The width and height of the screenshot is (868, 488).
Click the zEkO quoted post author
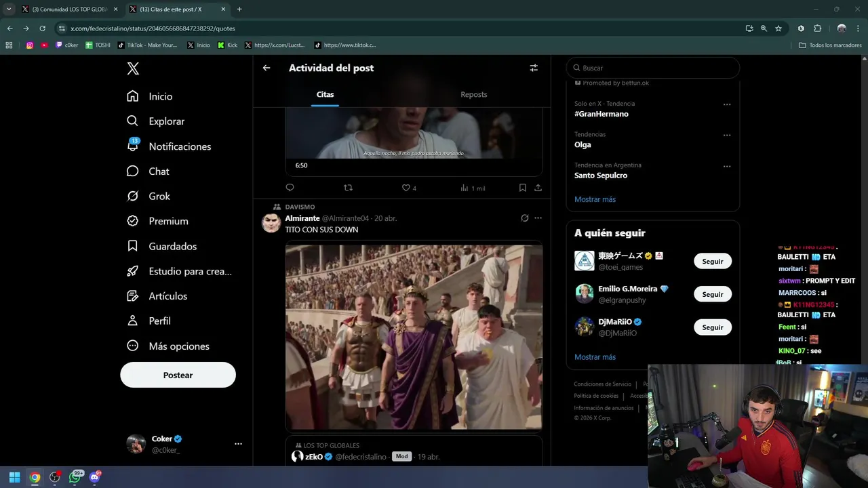[x=314, y=457]
